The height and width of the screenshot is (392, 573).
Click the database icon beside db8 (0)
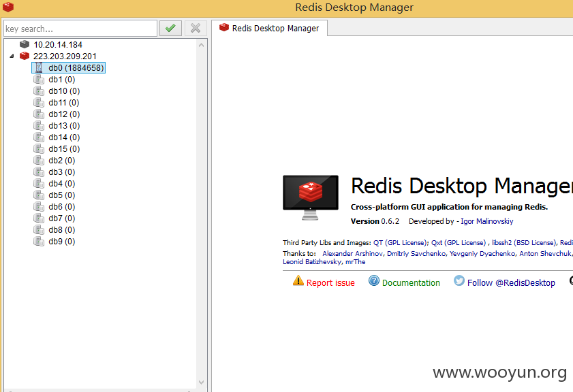coord(39,229)
